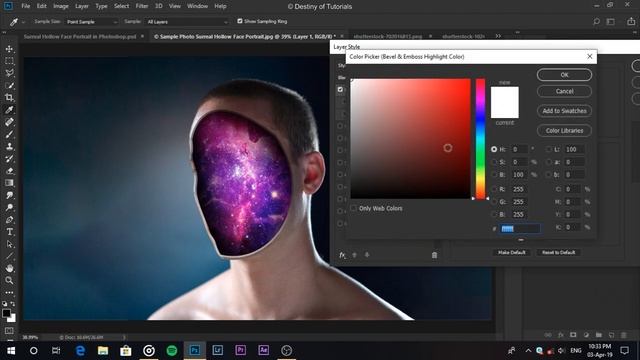The image size is (640, 360).
Task: Select the Dodge tool
Action: point(9,207)
